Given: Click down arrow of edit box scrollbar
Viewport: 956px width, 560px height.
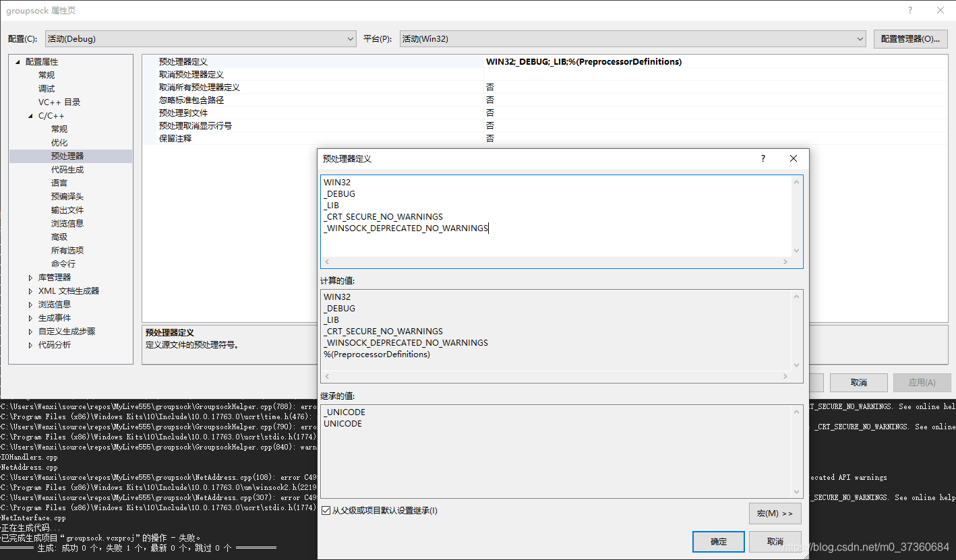Looking at the screenshot, I should click(796, 251).
